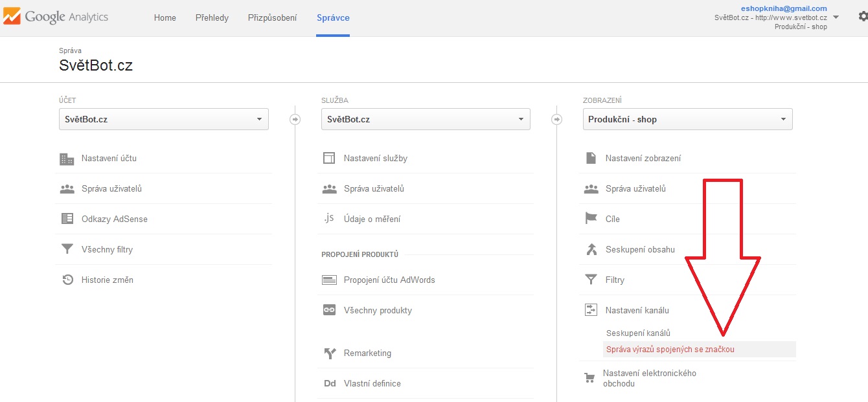Screen dimensions: 868x402
Task: Open Odkazy AdSense link
Action: pos(115,219)
